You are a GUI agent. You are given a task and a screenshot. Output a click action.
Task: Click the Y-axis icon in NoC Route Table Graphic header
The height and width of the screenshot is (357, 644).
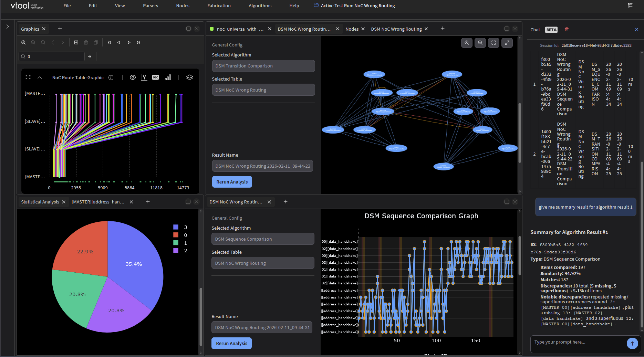click(x=144, y=77)
